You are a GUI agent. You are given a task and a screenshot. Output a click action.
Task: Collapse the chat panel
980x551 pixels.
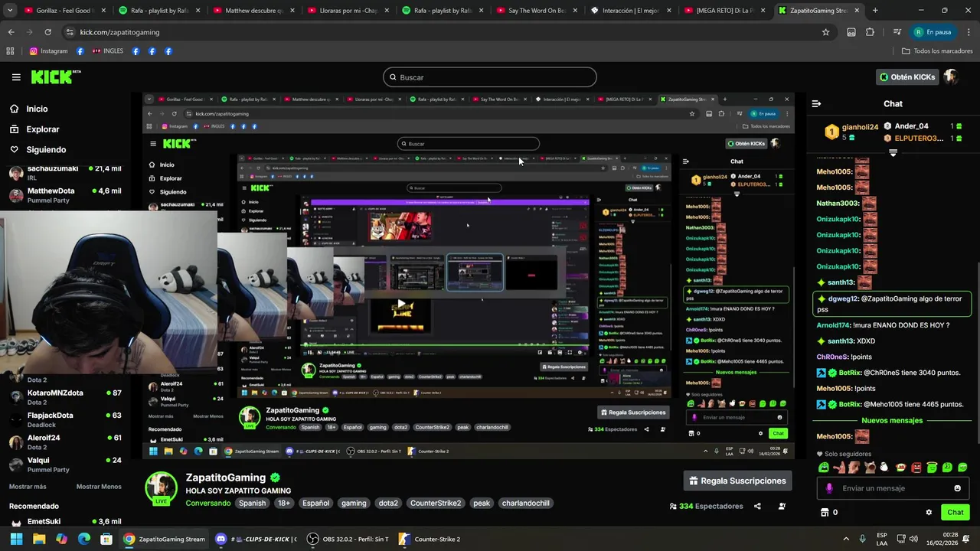816,103
